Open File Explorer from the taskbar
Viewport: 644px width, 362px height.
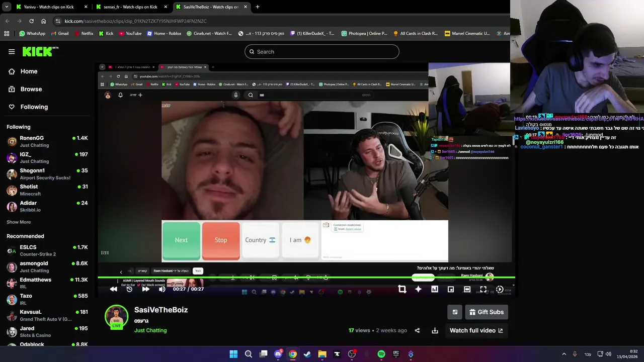322,354
